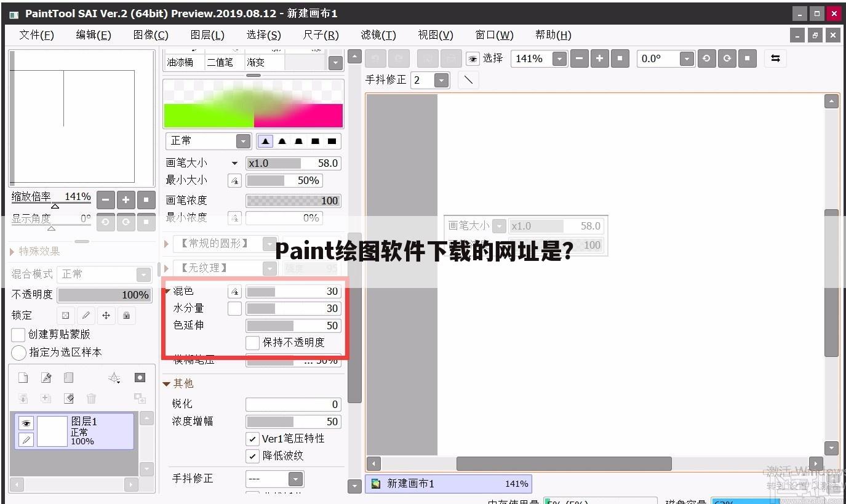Viewport: 846px width, 504px height.
Task: Toggle the pen icon on 图层1
Action: (26, 439)
